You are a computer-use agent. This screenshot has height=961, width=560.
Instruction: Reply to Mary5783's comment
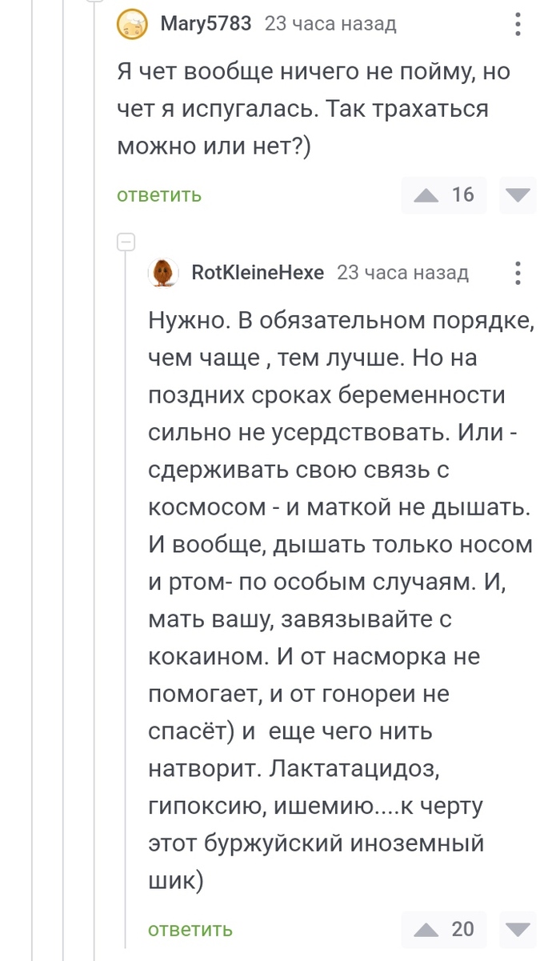158,194
